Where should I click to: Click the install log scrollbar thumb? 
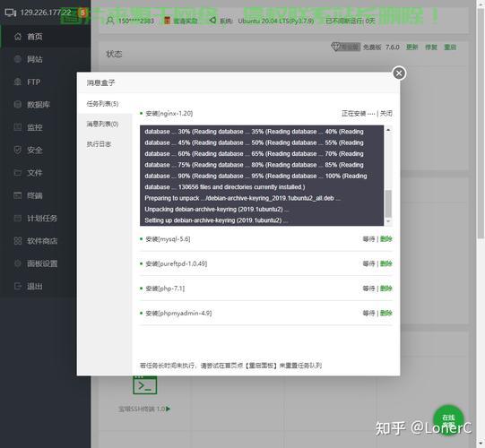[388, 203]
